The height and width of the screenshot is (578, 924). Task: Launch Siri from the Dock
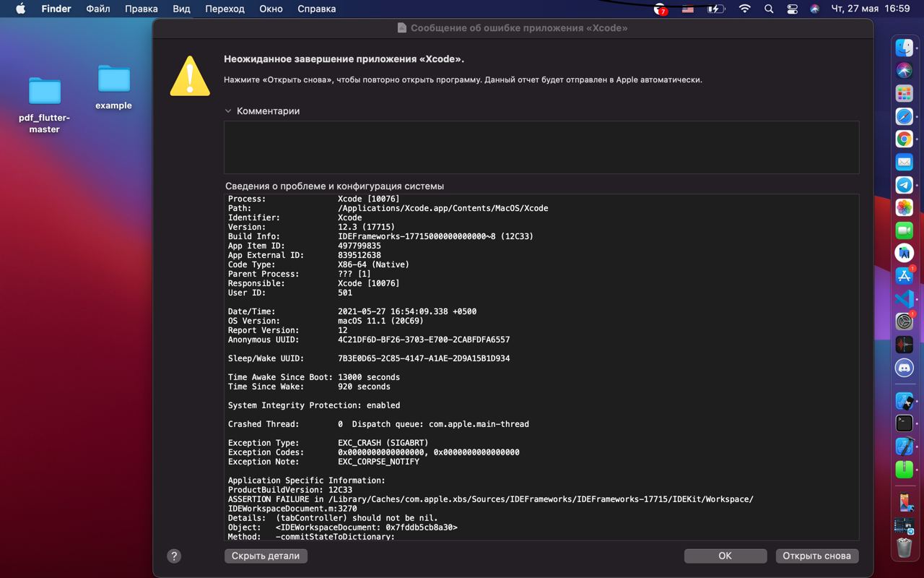tap(905, 70)
